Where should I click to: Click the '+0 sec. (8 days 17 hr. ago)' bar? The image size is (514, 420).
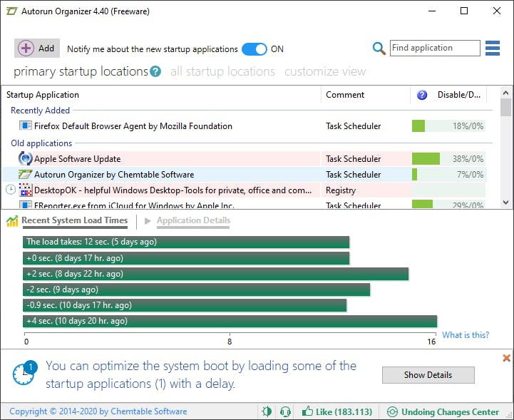point(186,258)
